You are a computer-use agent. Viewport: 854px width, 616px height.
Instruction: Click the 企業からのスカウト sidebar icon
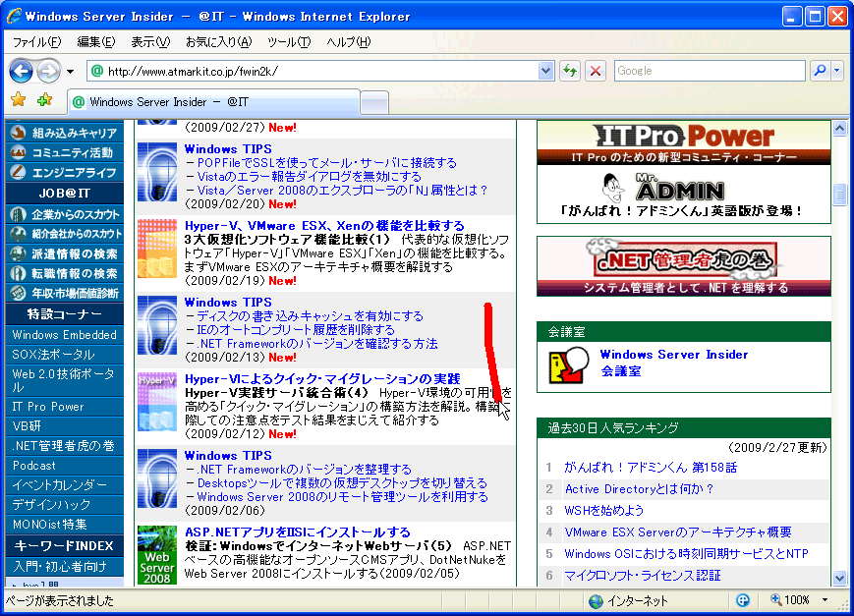19,214
